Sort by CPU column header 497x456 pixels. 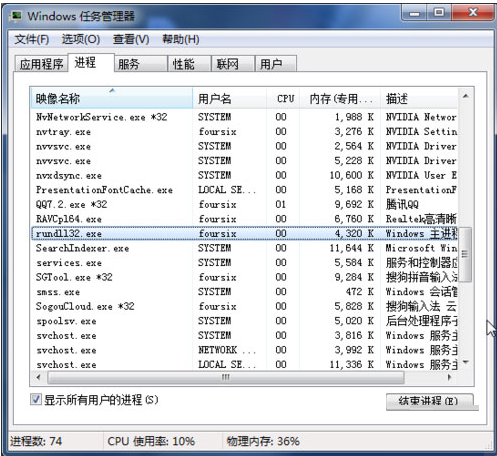pos(283,98)
